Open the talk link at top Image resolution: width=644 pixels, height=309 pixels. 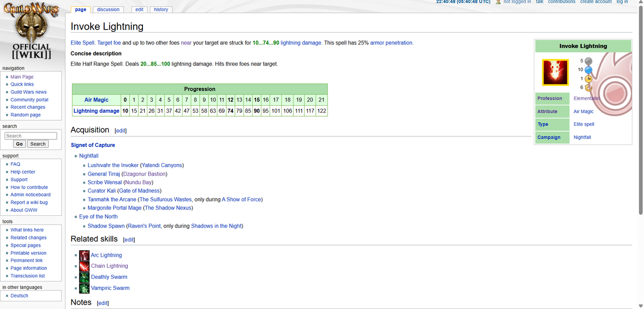(539, 2)
